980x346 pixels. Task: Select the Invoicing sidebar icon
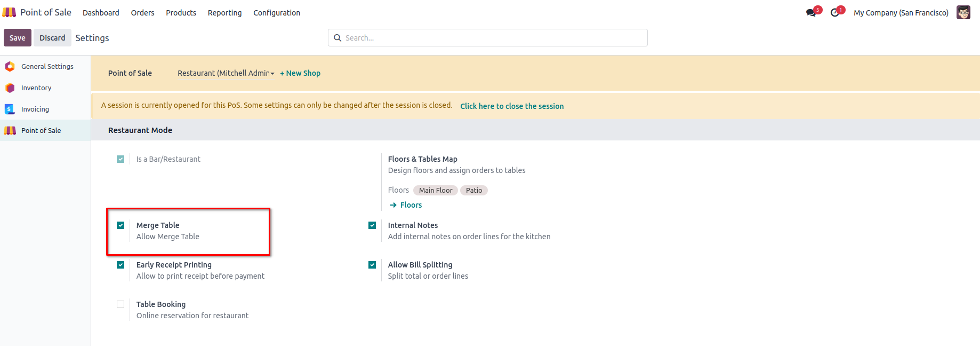[x=10, y=109]
